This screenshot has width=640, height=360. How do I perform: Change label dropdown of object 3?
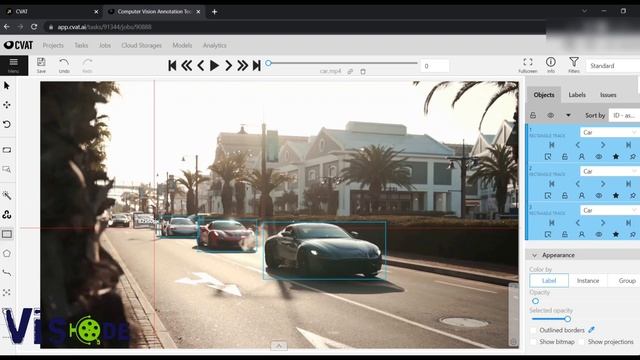pyautogui.click(x=609, y=210)
